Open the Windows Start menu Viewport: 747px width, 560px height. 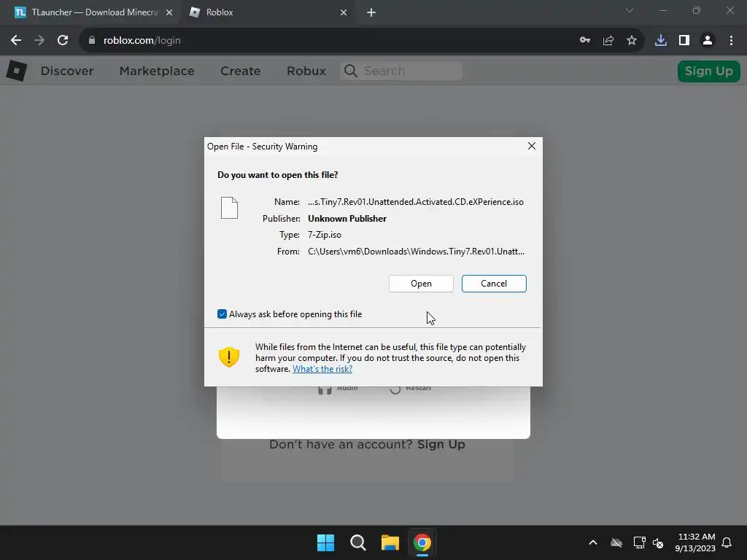[326, 542]
